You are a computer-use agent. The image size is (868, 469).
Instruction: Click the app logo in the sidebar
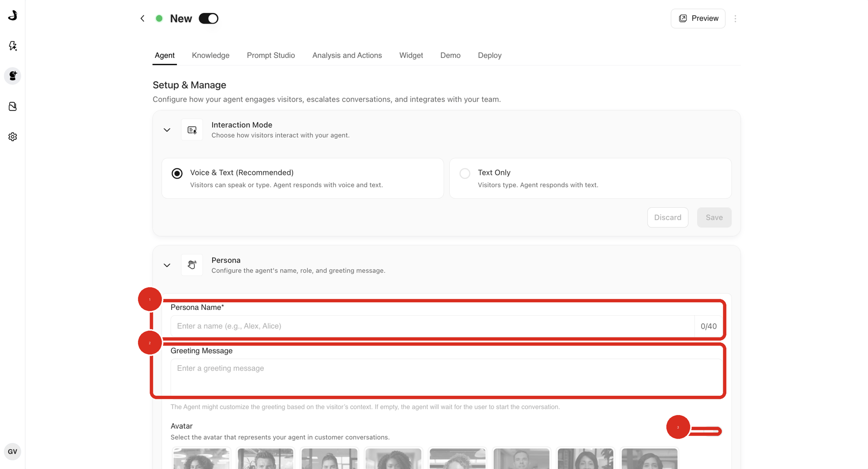tap(13, 15)
